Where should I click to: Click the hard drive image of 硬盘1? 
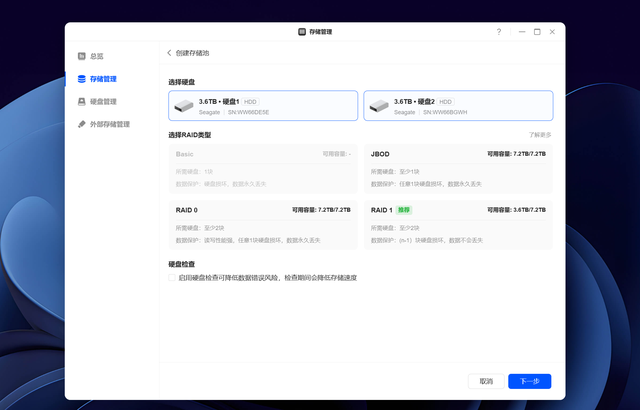pos(184,106)
